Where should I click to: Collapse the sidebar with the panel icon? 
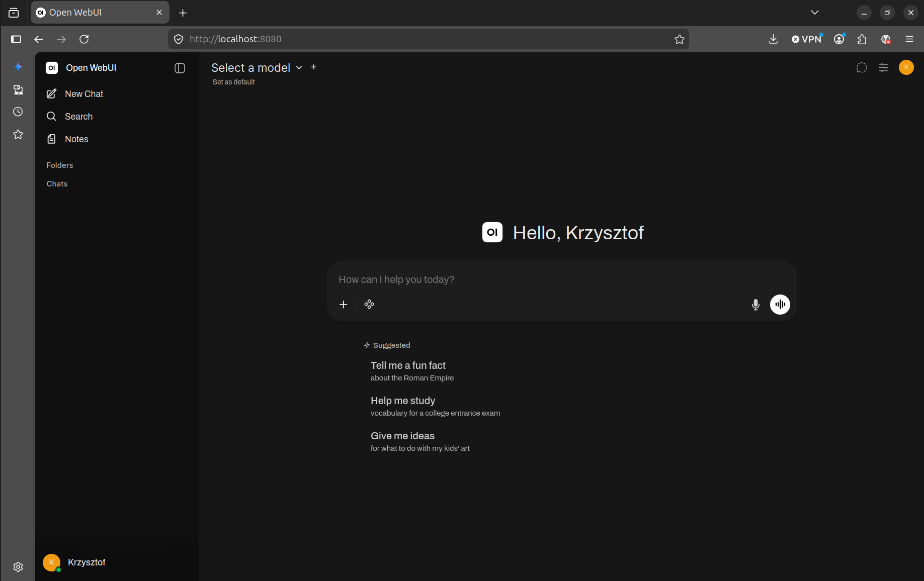(x=180, y=68)
